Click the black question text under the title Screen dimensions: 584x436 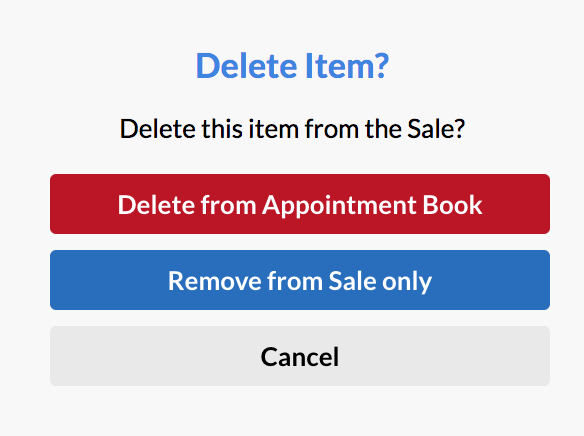click(292, 129)
